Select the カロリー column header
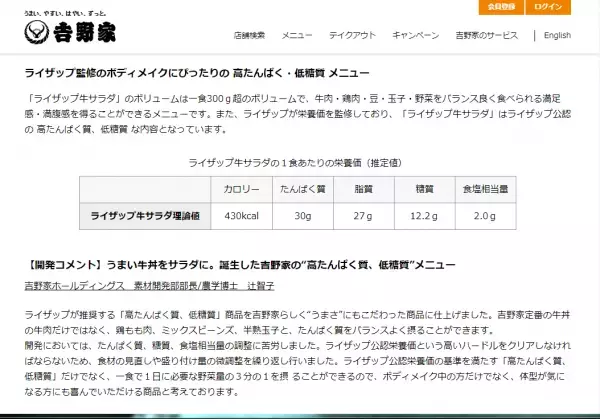The image size is (600, 419). tap(241, 189)
